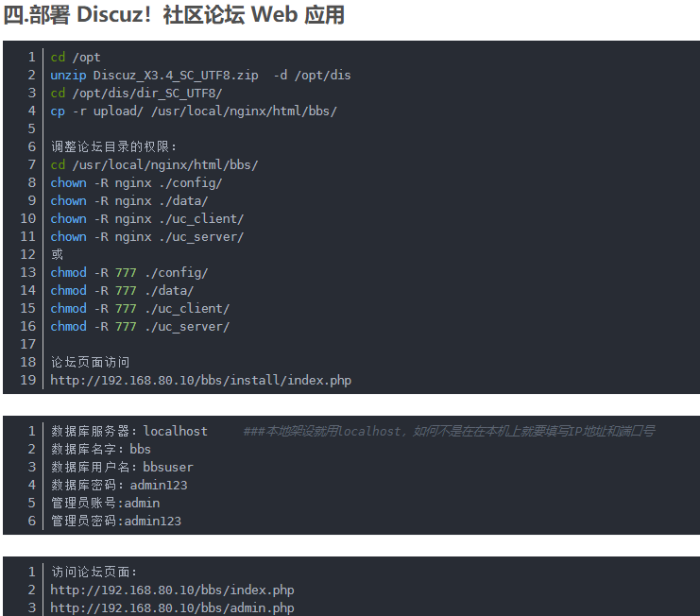This screenshot has width=700, height=616.
Task: Click line number 19 in first code block
Action: [x=27, y=380]
